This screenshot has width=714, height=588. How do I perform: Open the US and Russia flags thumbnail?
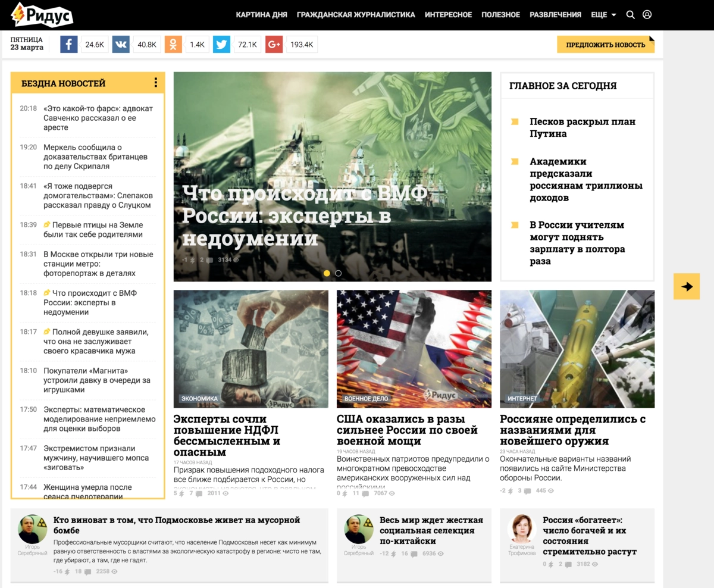pyautogui.click(x=414, y=348)
